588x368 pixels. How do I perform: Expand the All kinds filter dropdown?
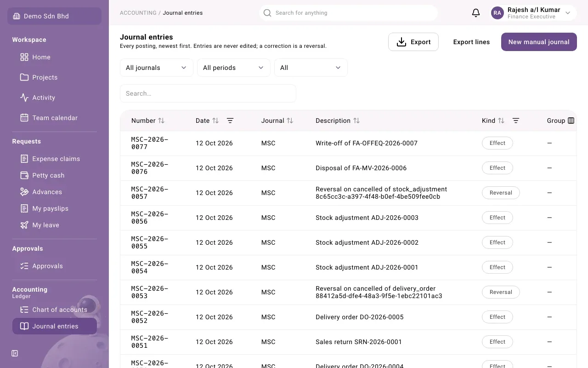tap(311, 68)
